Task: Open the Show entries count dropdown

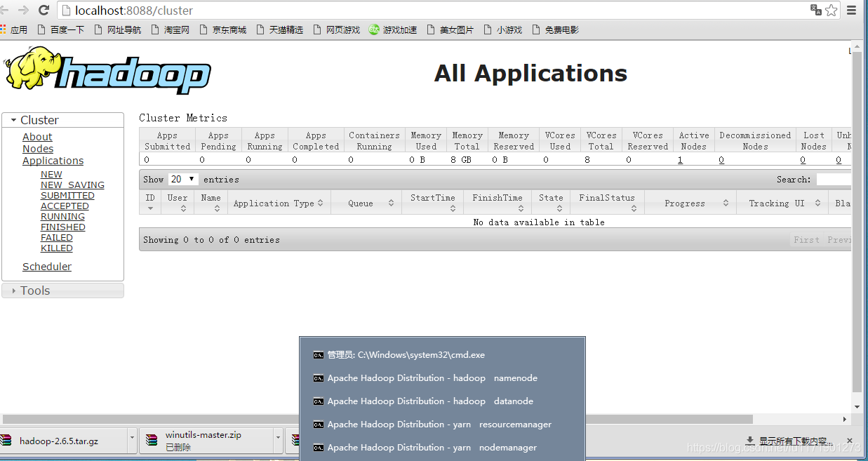Action: click(x=183, y=180)
